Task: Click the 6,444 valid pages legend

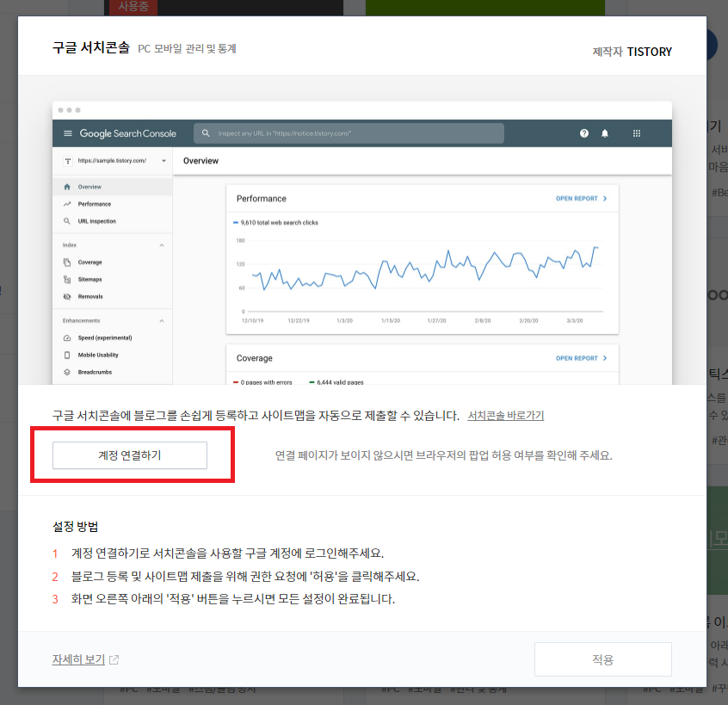Action: tap(336, 382)
